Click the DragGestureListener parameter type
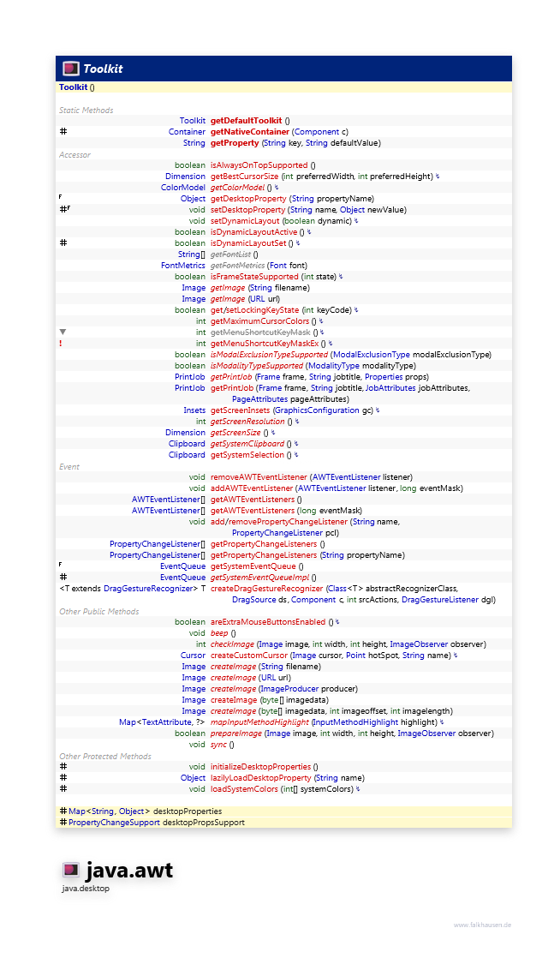Screen dimensions: 560x964 440,600
